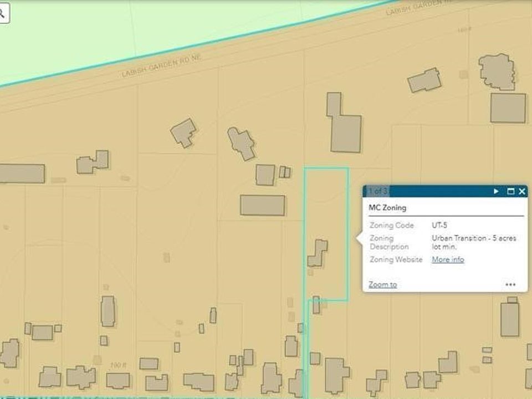Click the building inside the highlighted parcel
Image resolution: width=532 pixels, height=399 pixels.
coord(318,253)
